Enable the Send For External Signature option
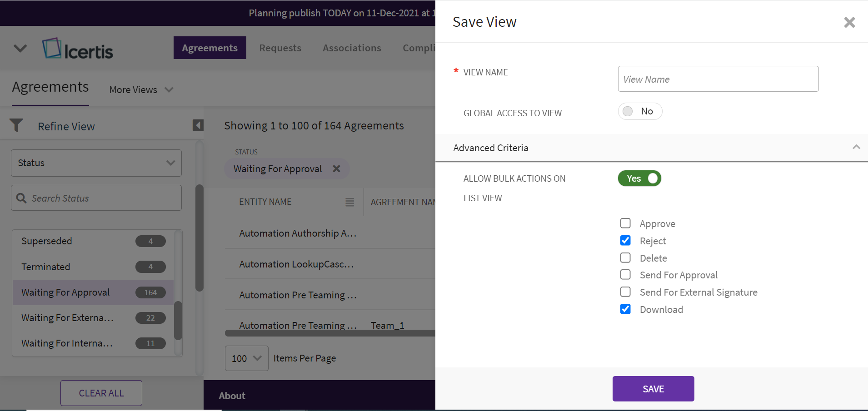 click(x=625, y=292)
